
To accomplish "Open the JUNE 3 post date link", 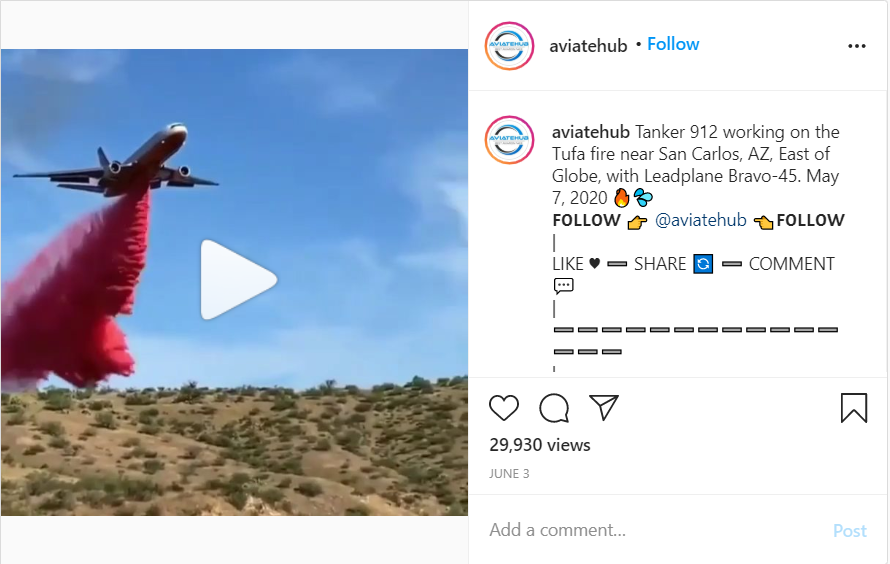I will (x=509, y=474).
